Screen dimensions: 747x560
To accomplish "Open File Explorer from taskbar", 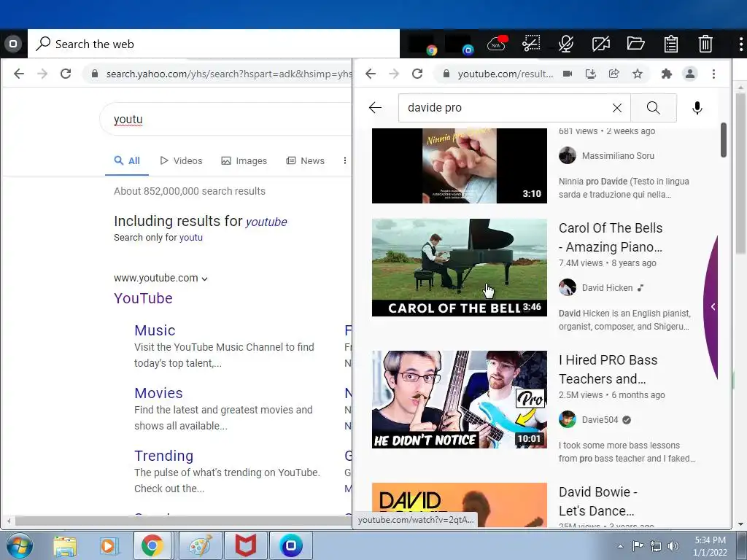I will tap(65, 545).
